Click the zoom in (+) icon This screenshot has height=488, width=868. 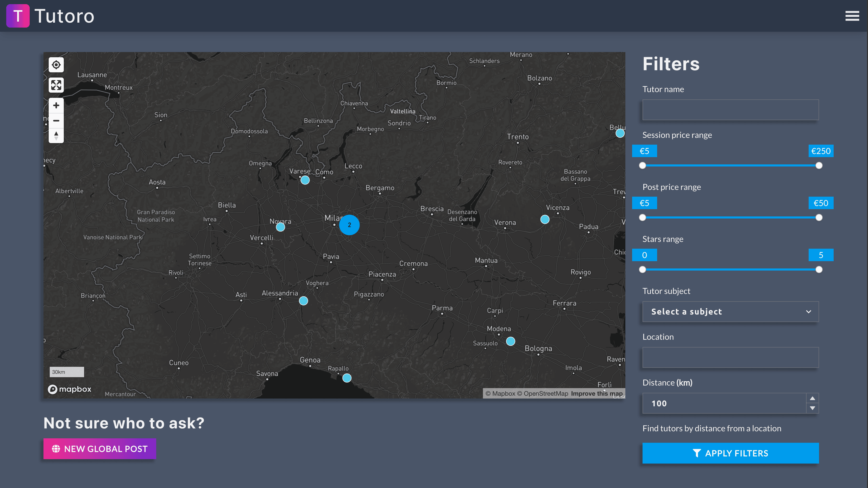coord(56,105)
